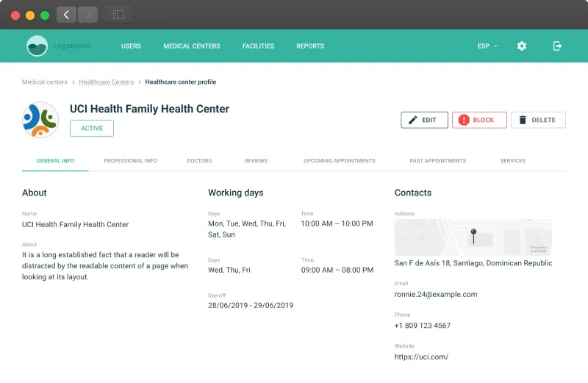588x383 pixels.
Task: Click the Healthcare center profile breadcrumb
Action: tap(181, 82)
